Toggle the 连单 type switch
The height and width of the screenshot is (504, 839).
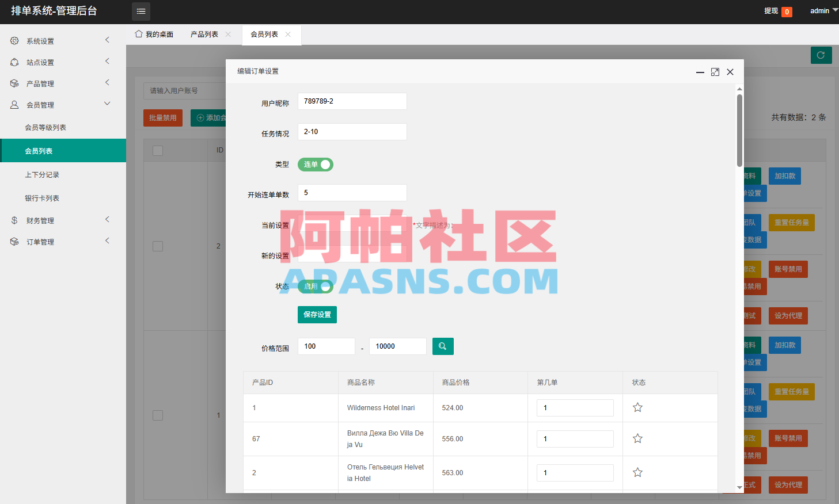316,165
